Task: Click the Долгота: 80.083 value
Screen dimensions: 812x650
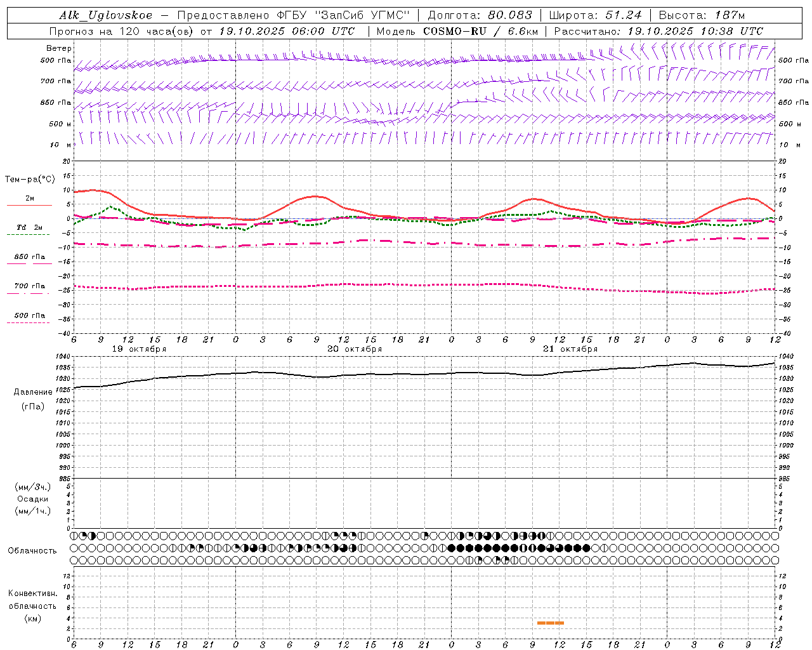Action: pos(480,16)
